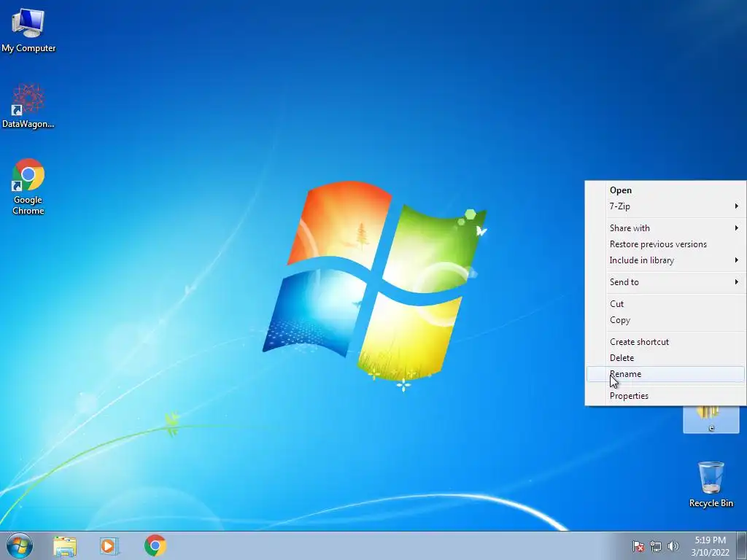The width and height of the screenshot is (747, 560).
Task: Select the My Computer desktop icon
Action: (28, 29)
